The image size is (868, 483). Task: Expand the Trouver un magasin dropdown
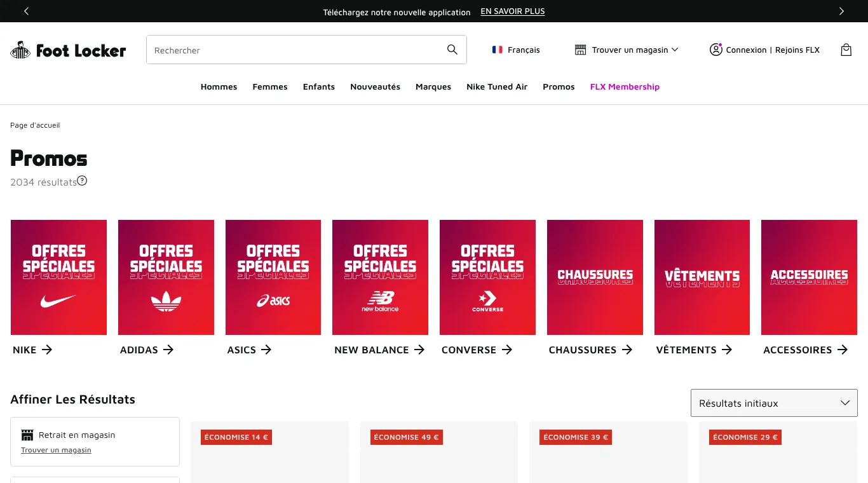point(627,50)
